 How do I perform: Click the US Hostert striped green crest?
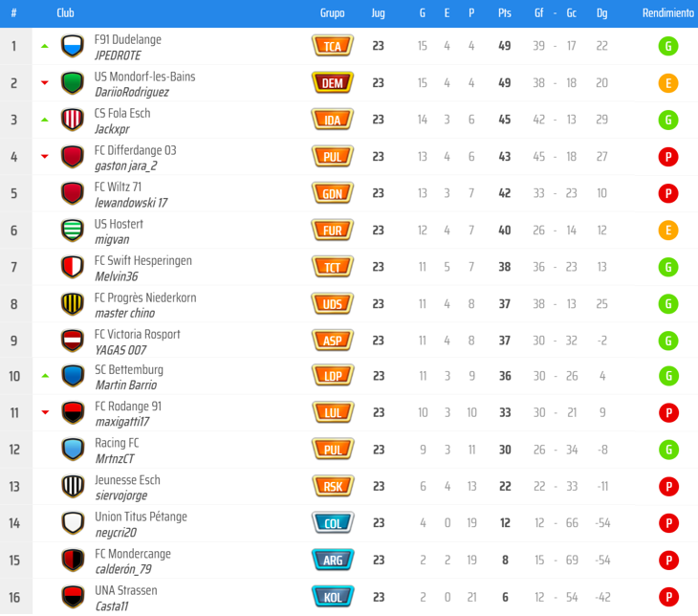point(72,231)
